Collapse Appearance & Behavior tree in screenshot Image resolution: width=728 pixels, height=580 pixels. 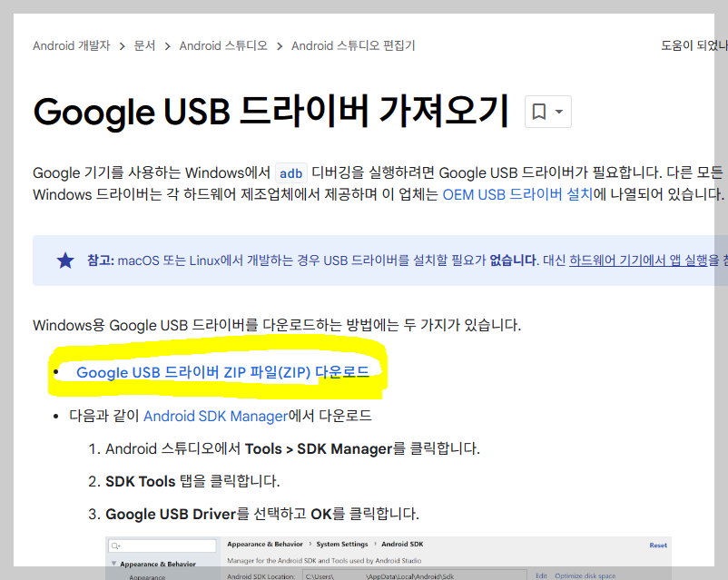[x=113, y=564]
